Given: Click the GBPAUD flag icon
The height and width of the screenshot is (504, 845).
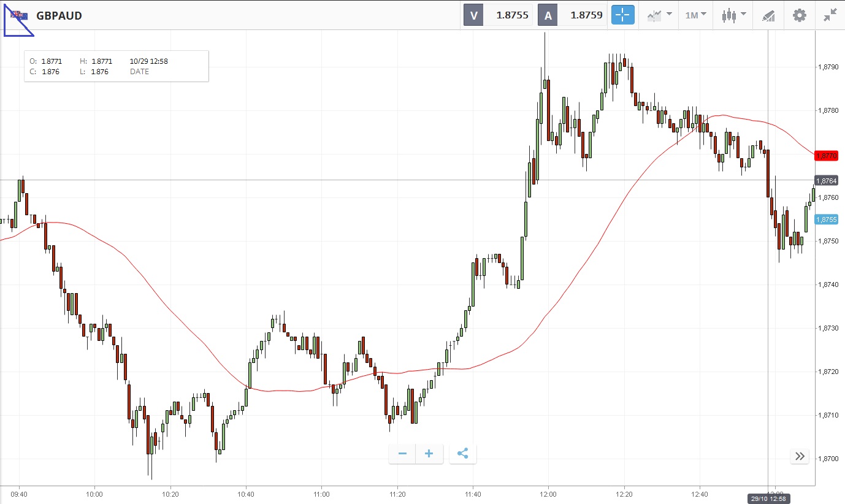Looking at the screenshot, I should point(19,15).
